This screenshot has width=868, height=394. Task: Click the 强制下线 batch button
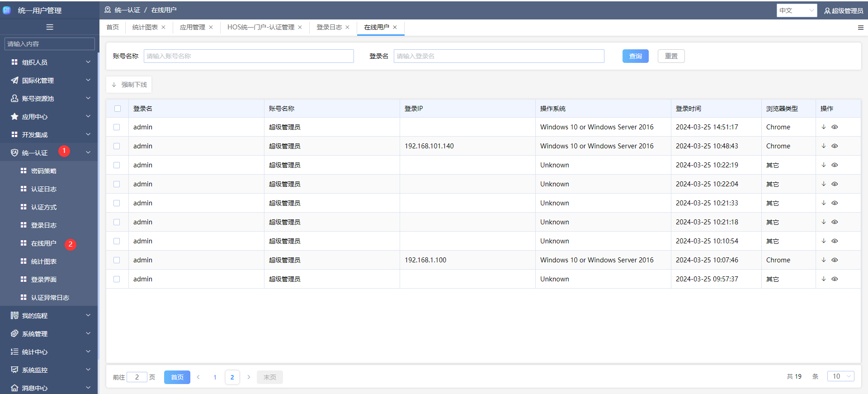(x=129, y=85)
